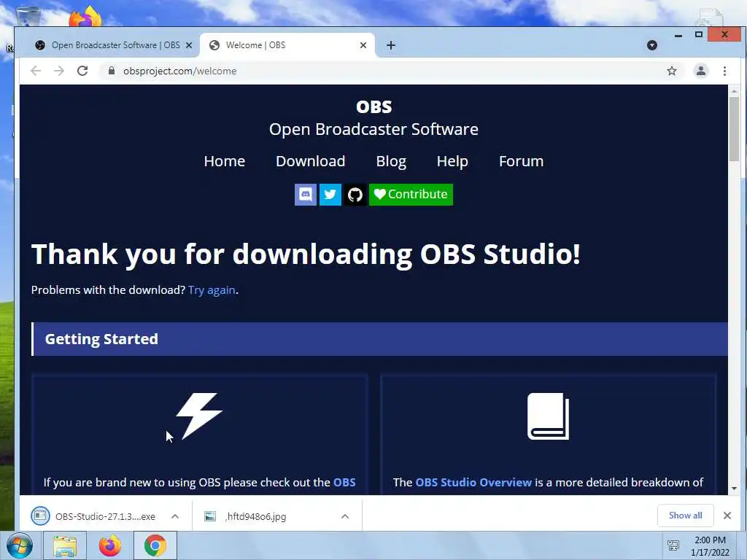
Task: Bookmark this page with the star
Action: point(672,71)
